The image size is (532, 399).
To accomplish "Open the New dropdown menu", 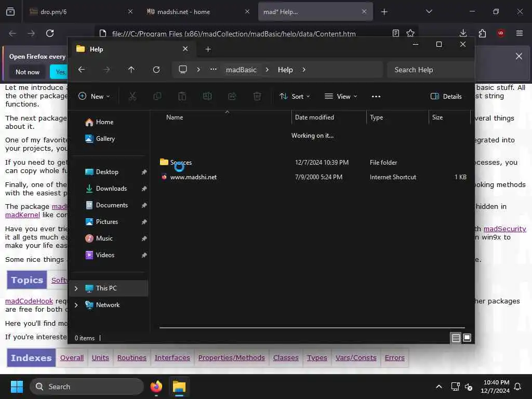I will tap(94, 96).
